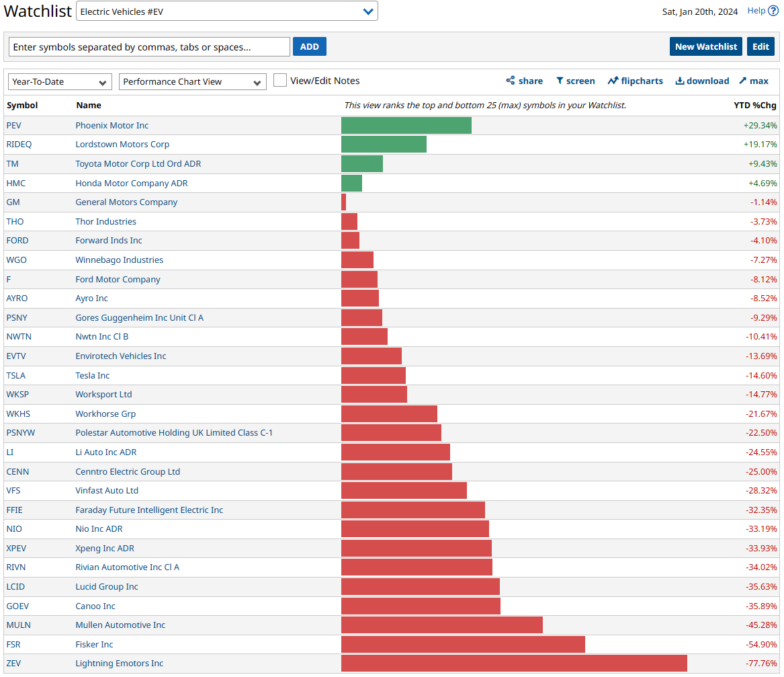Open the NWTN symbol link

pyautogui.click(x=19, y=337)
